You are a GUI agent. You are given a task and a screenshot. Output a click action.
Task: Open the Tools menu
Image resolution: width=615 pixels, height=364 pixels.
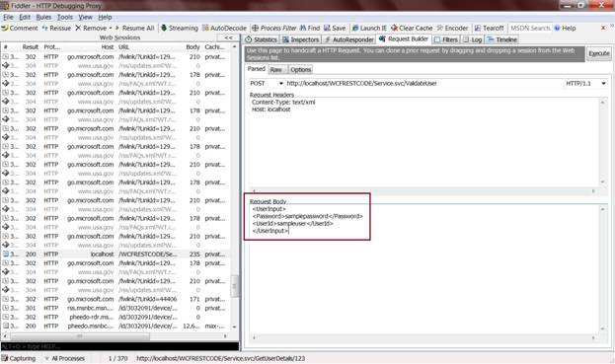point(65,17)
